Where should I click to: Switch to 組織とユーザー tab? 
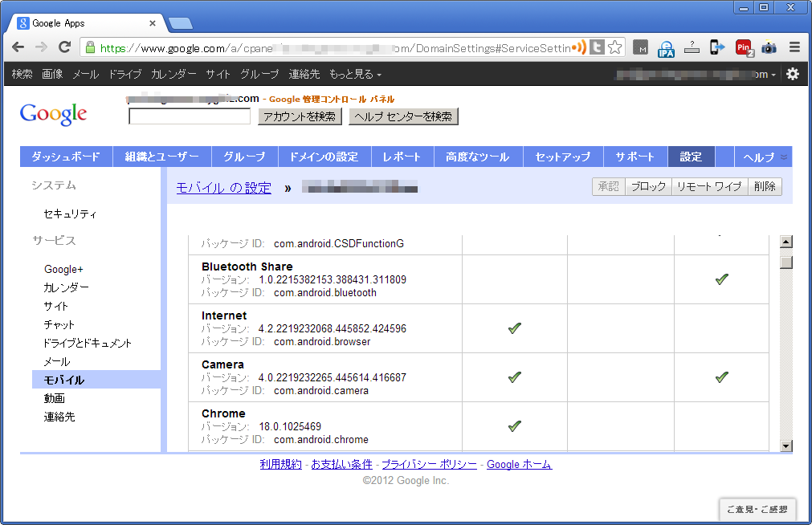point(162,157)
